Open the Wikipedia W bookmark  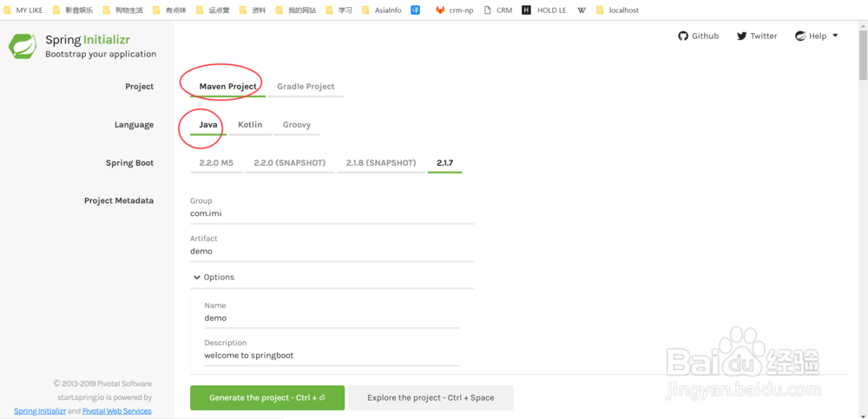point(582,10)
